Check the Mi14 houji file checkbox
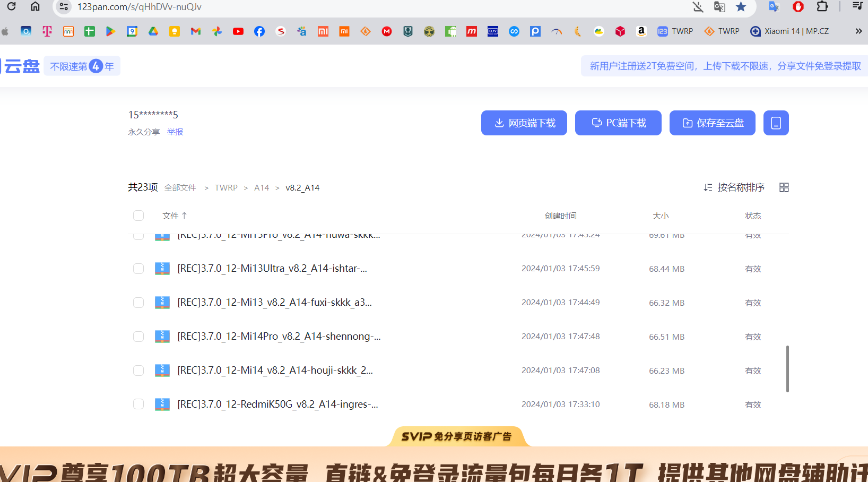This screenshot has width=868, height=482. [138, 371]
